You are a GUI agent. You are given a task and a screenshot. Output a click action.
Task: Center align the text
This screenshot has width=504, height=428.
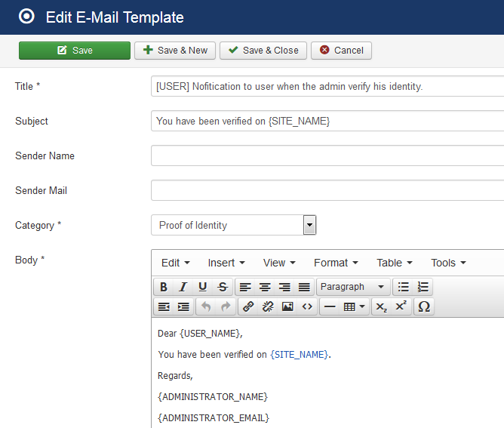[x=265, y=287]
